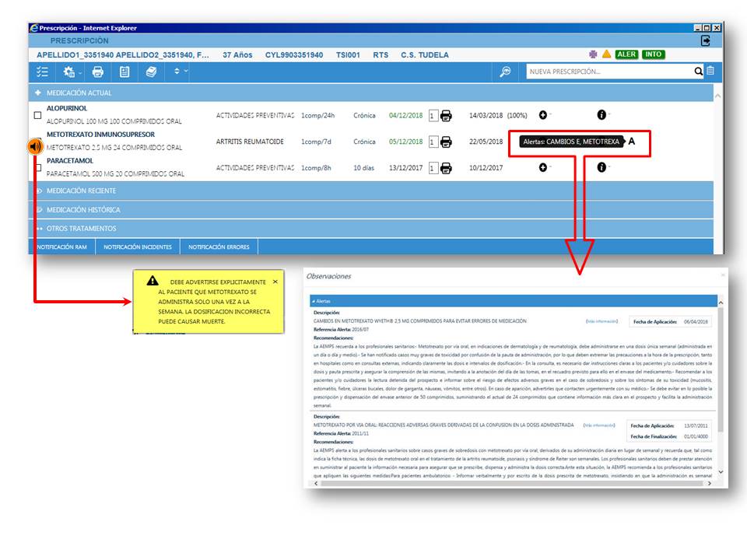The height and width of the screenshot is (560, 747).
Task: Open the document report toolbar icon
Action: (x=124, y=72)
